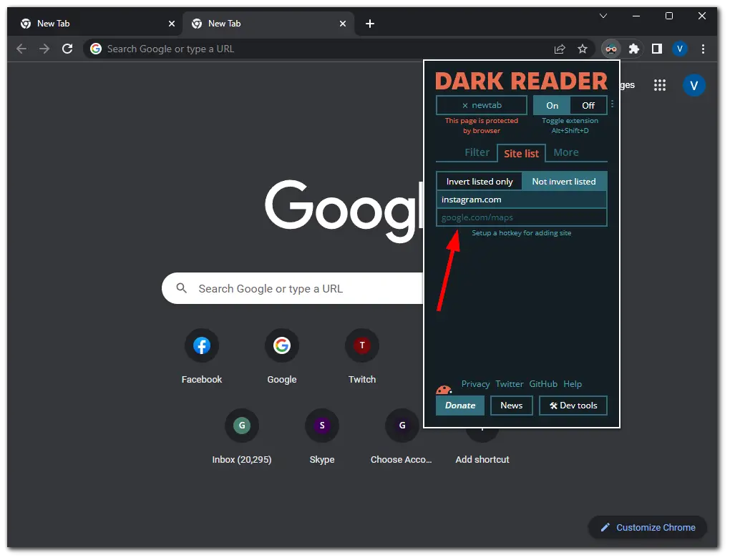Close the second New Tab
Viewport: 730px width, 560px height.
click(343, 24)
